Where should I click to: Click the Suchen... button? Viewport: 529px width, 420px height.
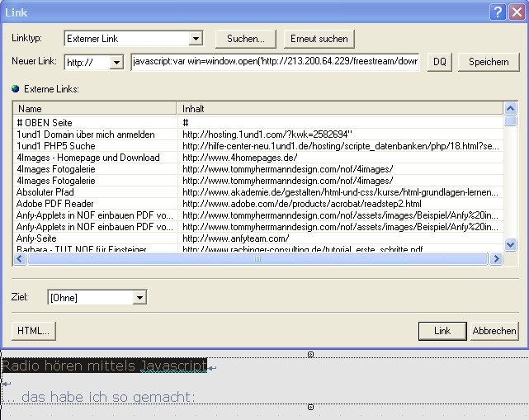click(x=246, y=39)
